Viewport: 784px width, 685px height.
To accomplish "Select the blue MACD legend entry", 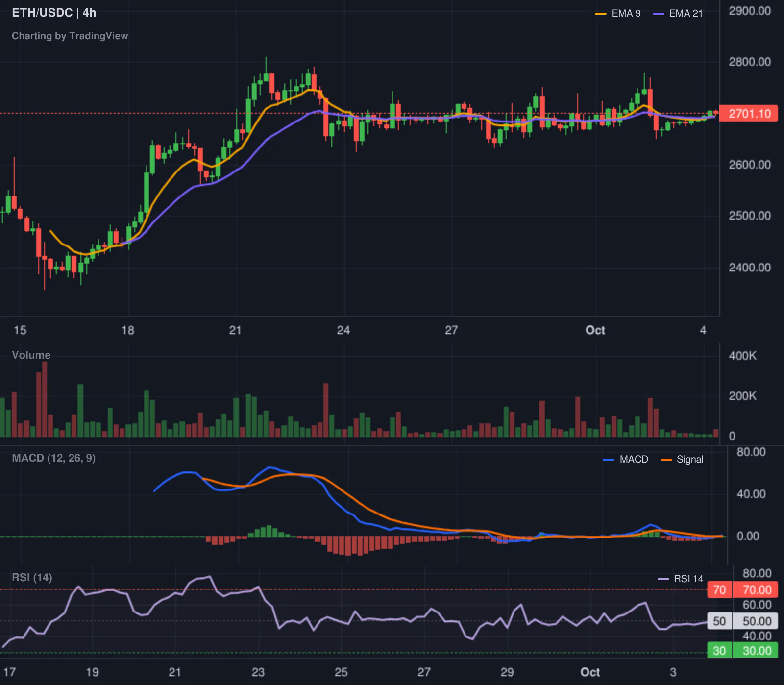I will (626, 459).
